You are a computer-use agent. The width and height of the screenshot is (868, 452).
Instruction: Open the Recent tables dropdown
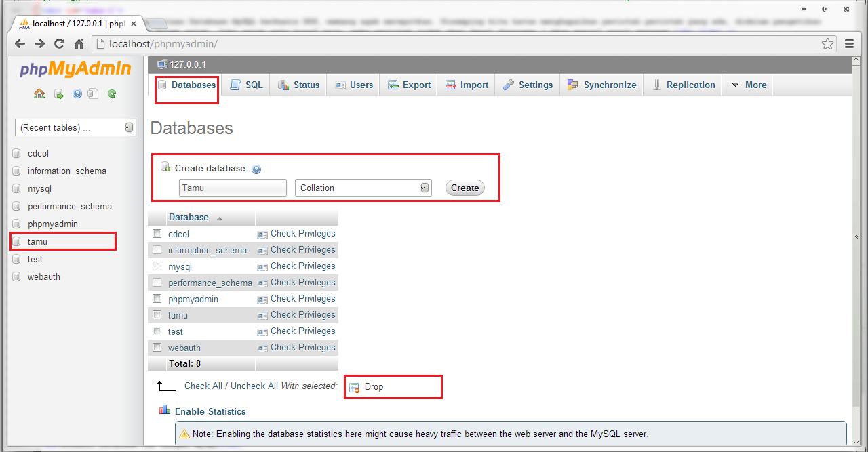[x=76, y=127]
